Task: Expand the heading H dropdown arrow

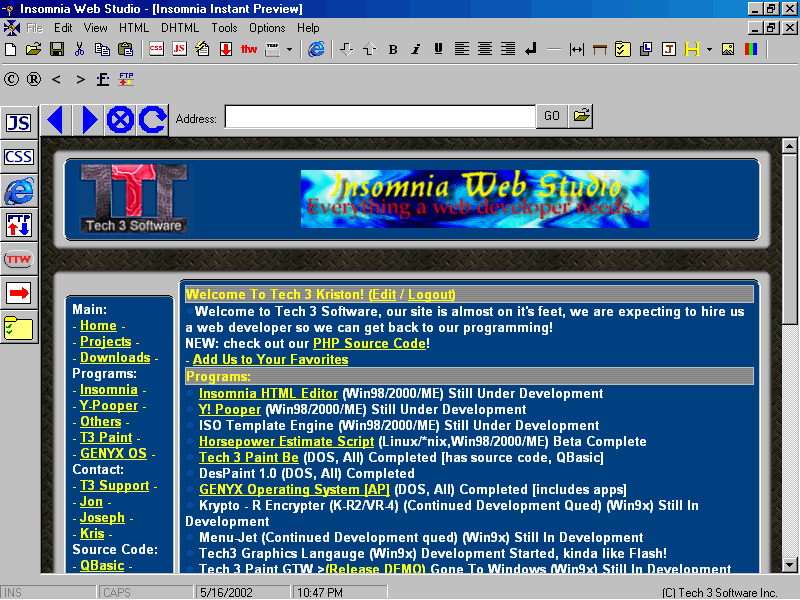Action: tap(709, 49)
